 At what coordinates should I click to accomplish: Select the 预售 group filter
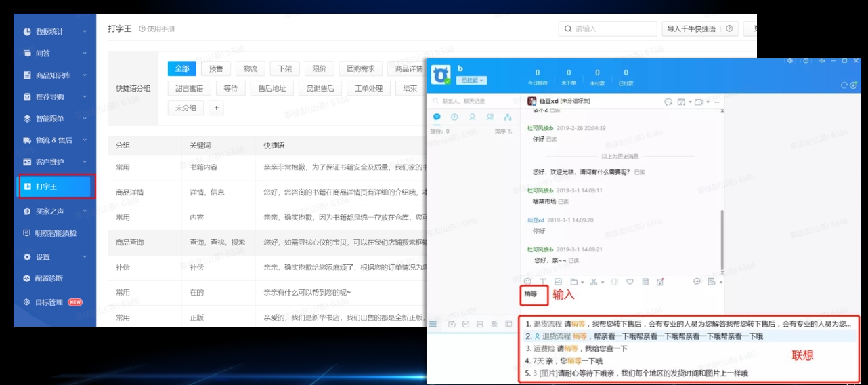[x=216, y=68]
